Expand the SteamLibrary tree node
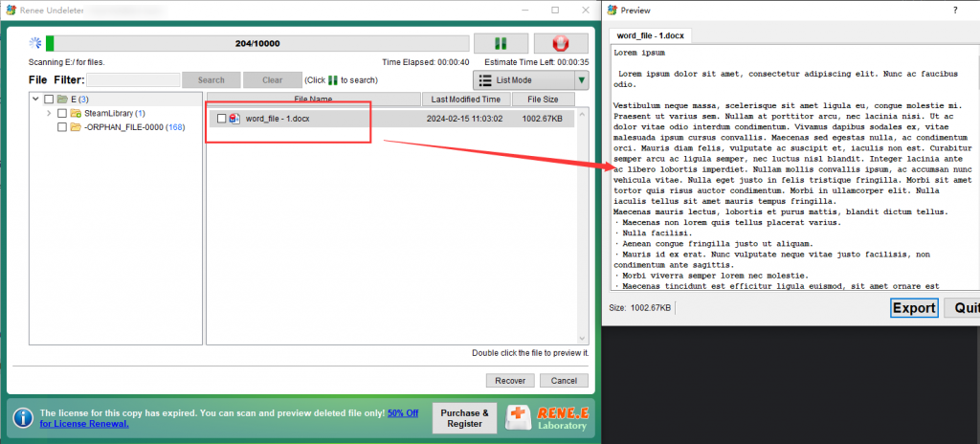This screenshot has width=980, height=444. 49,113
